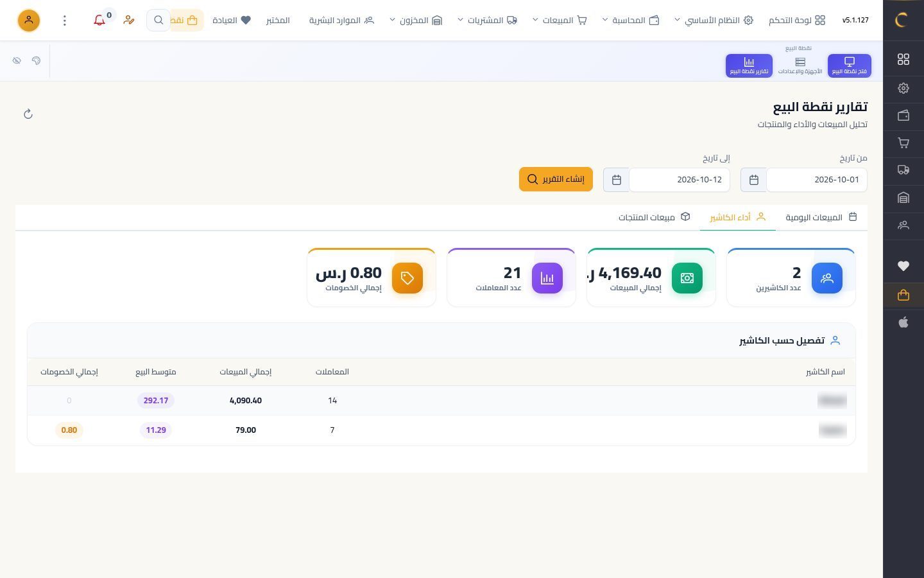Click the to-date field 2026-10-12

click(x=680, y=180)
